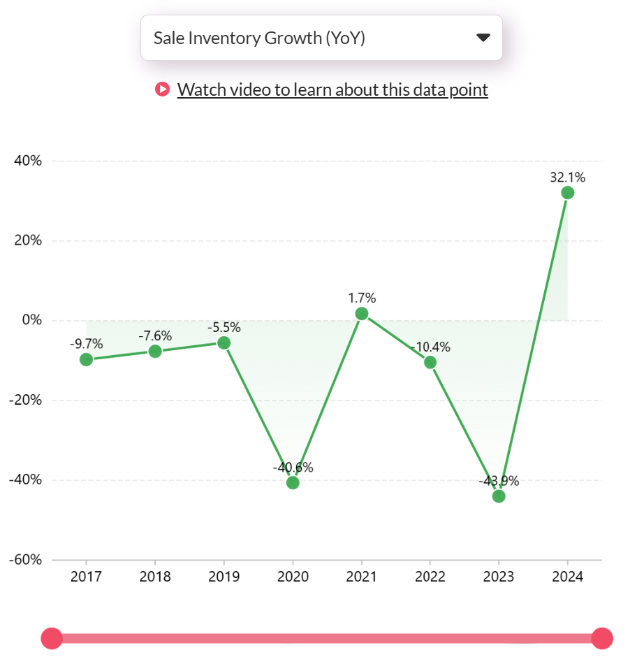Click the right range slider handle
The height and width of the screenshot is (671, 644).
point(602,638)
